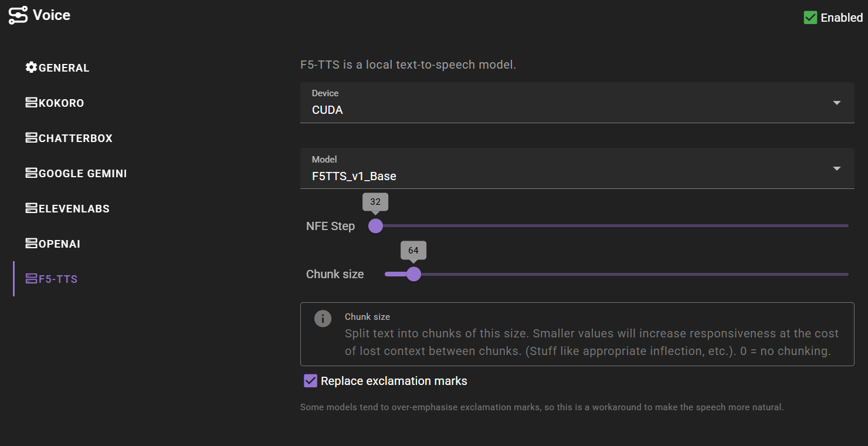This screenshot has height=446, width=868.
Task: Click the gear icon beside General
Action: tap(31, 67)
